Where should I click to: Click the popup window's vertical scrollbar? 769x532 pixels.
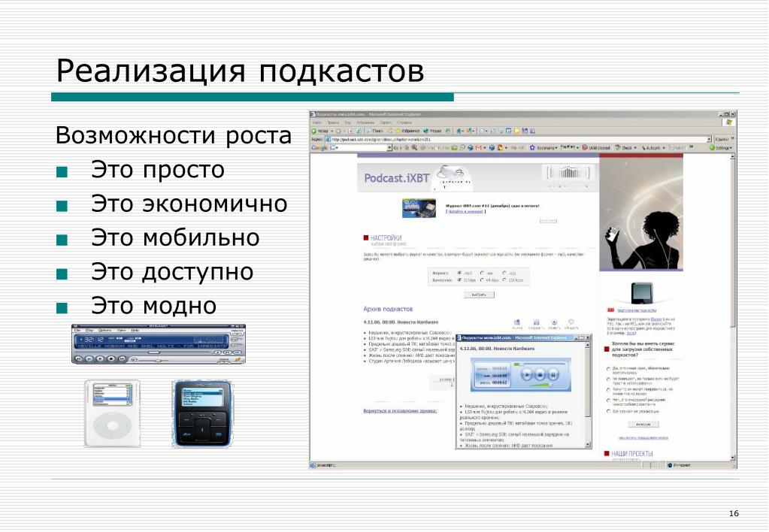(588, 393)
